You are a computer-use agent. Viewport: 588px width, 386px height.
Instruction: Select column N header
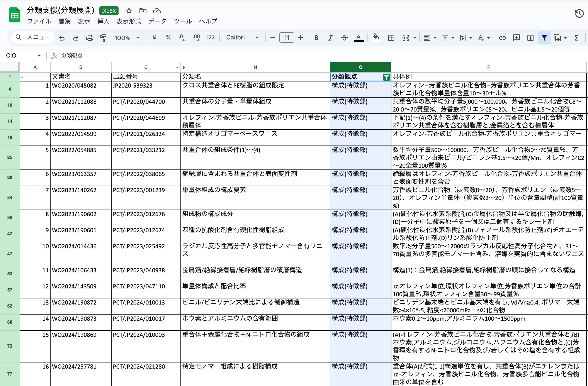pos(255,67)
